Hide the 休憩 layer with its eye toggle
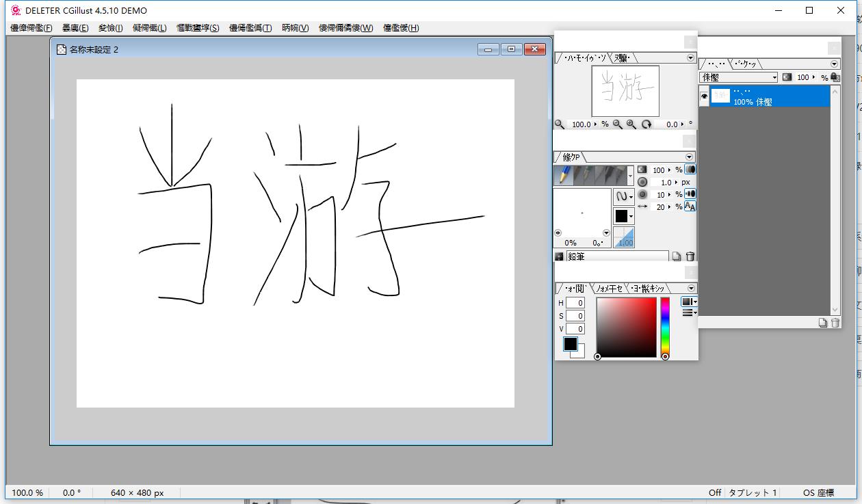862x504 pixels. [x=705, y=96]
